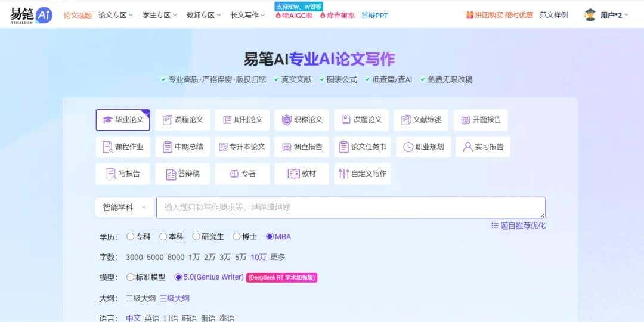Click the textarea resize handle corner
Screen dimensions: 644x322
point(543,215)
